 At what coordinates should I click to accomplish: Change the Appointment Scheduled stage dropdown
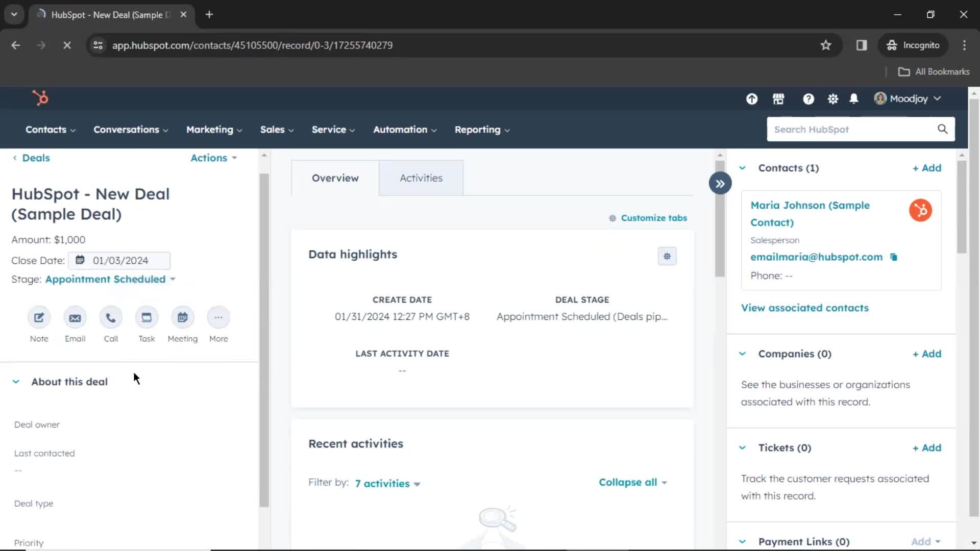pos(110,279)
